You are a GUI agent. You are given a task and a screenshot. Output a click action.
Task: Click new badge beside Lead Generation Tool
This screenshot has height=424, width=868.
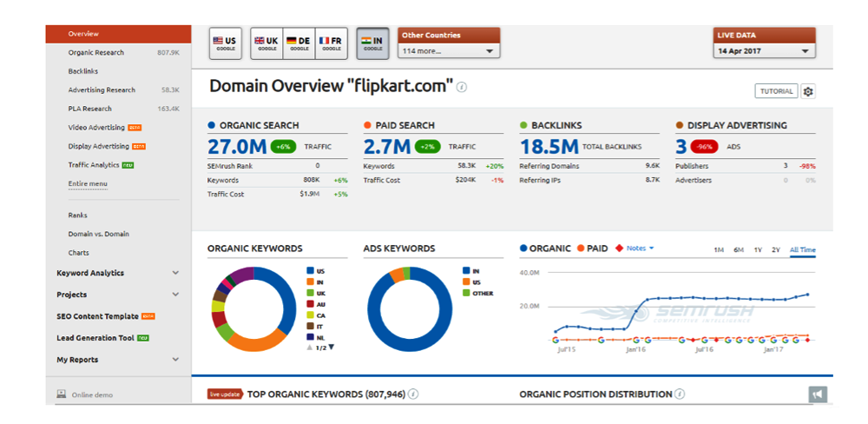point(143,338)
